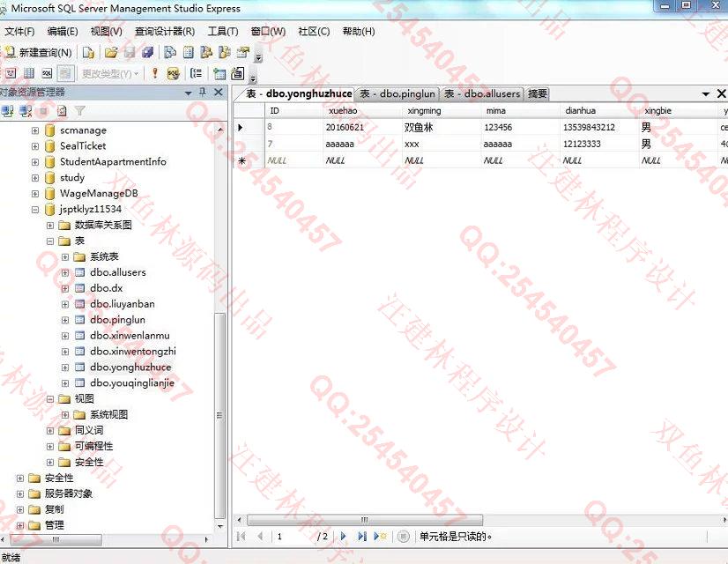
Task: Click the Show SQL Pane icon
Action: [x=46, y=73]
